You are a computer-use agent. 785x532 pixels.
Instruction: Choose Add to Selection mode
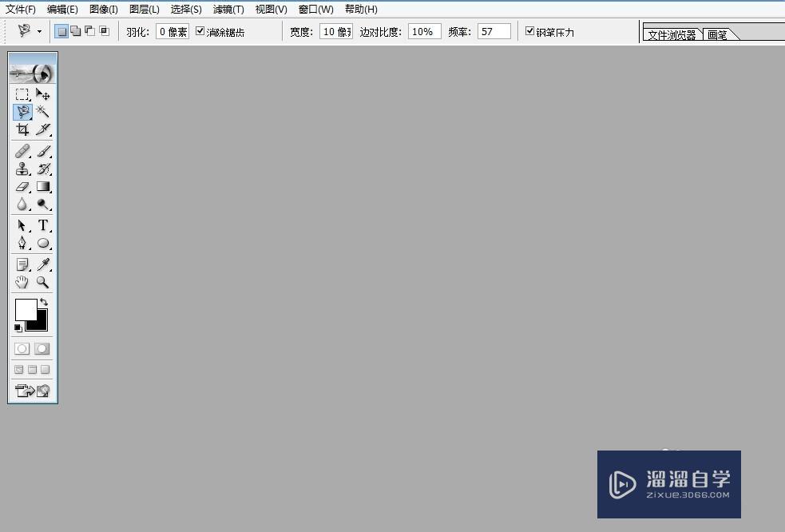76,32
